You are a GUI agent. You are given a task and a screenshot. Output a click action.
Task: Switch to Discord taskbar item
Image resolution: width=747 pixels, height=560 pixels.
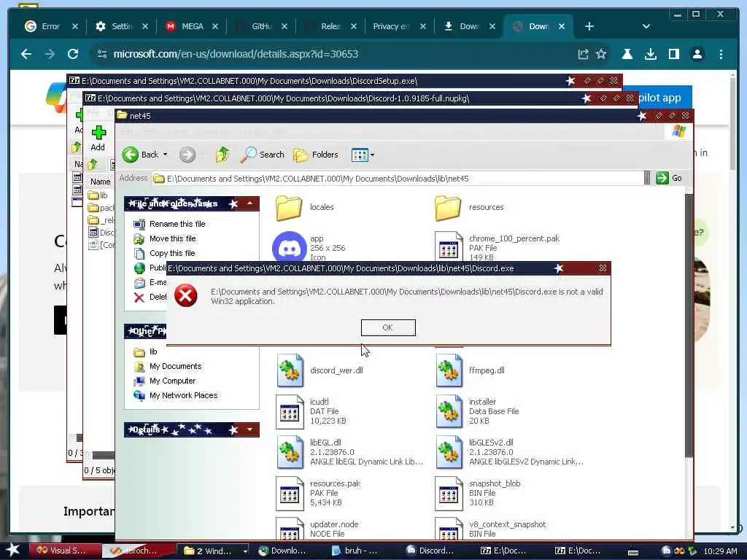coord(430,551)
